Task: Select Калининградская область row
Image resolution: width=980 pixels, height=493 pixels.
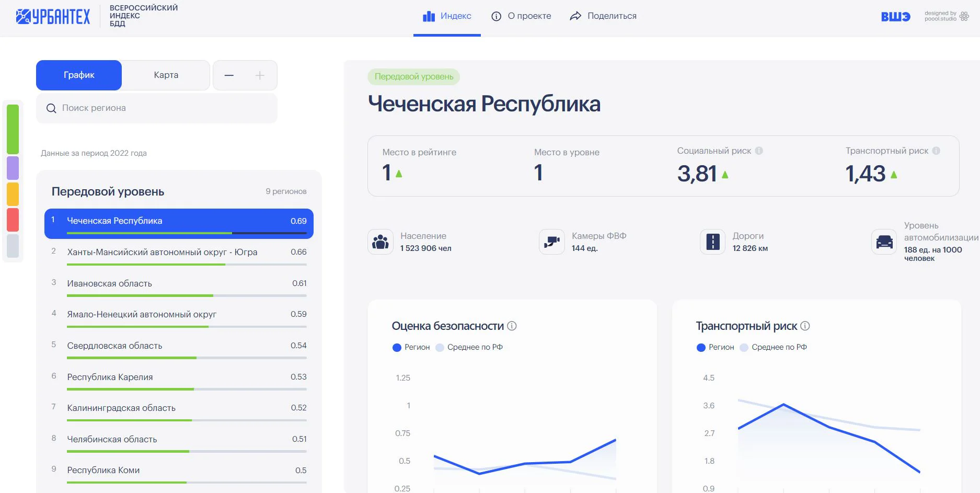Action: [179, 410]
